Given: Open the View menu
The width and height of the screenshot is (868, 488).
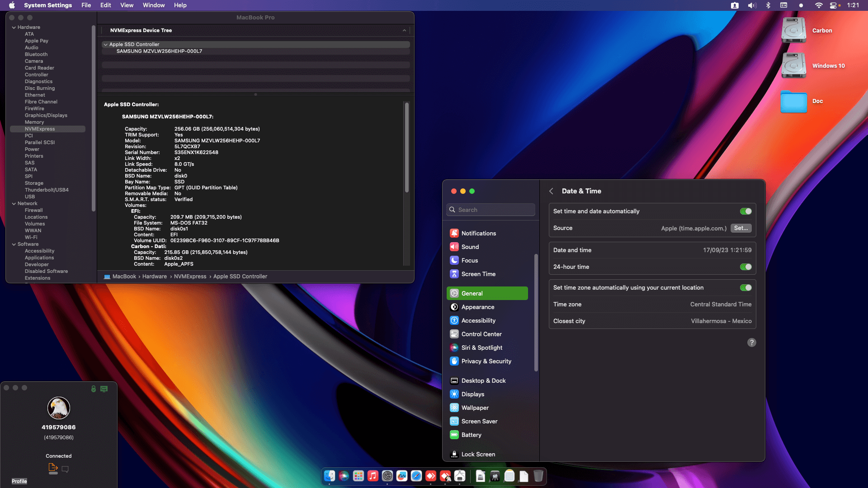Looking at the screenshot, I should 127,5.
